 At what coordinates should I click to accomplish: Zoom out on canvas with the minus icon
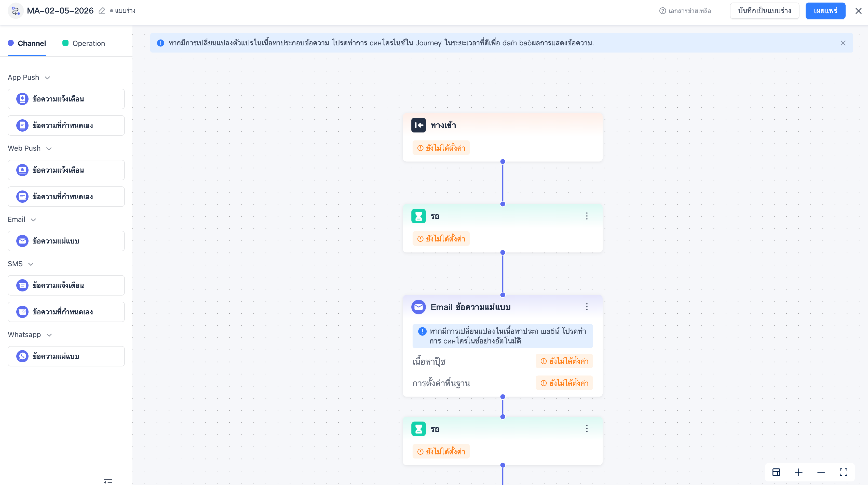coord(821,472)
